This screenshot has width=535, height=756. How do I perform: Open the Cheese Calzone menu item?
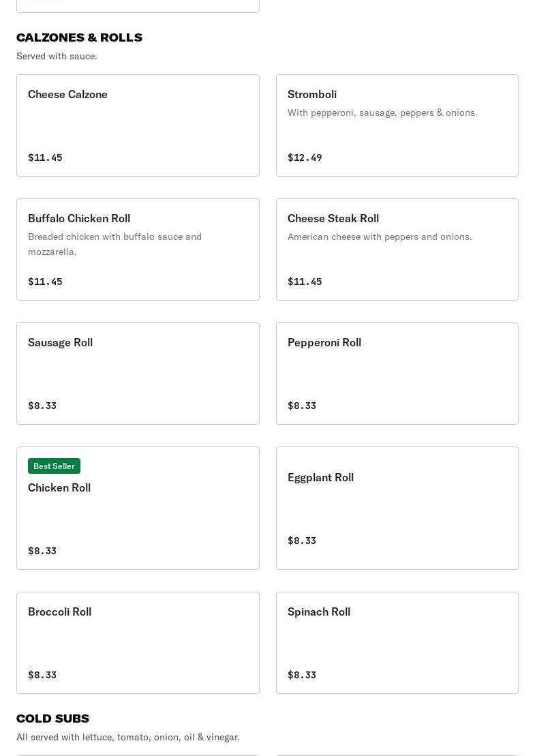point(138,125)
